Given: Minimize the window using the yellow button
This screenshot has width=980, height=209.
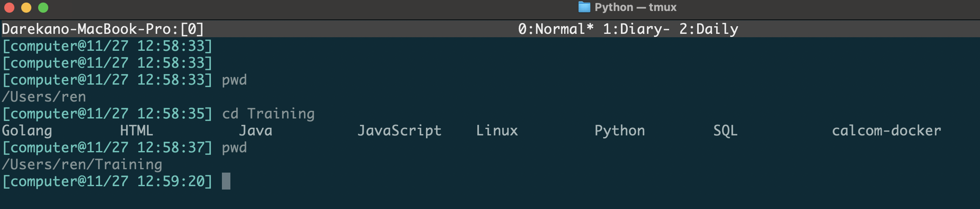Looking at the screenshot, I should coord(26,8).
